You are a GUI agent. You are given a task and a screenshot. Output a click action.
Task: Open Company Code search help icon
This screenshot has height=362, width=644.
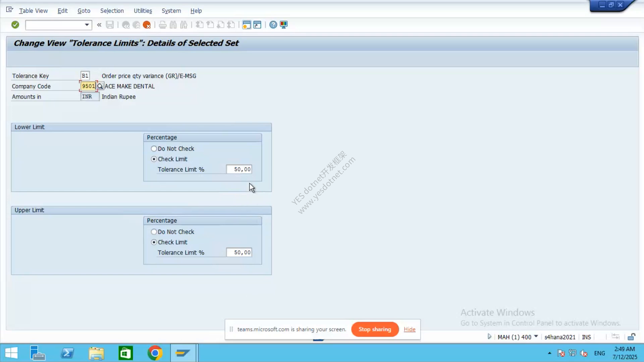pyautogui.click(x=100, y=86)
